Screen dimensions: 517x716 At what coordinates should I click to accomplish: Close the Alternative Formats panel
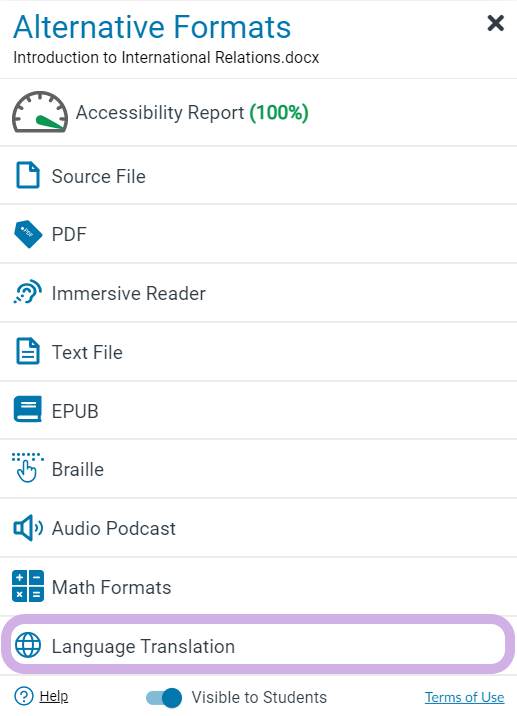tap(496, 23)
